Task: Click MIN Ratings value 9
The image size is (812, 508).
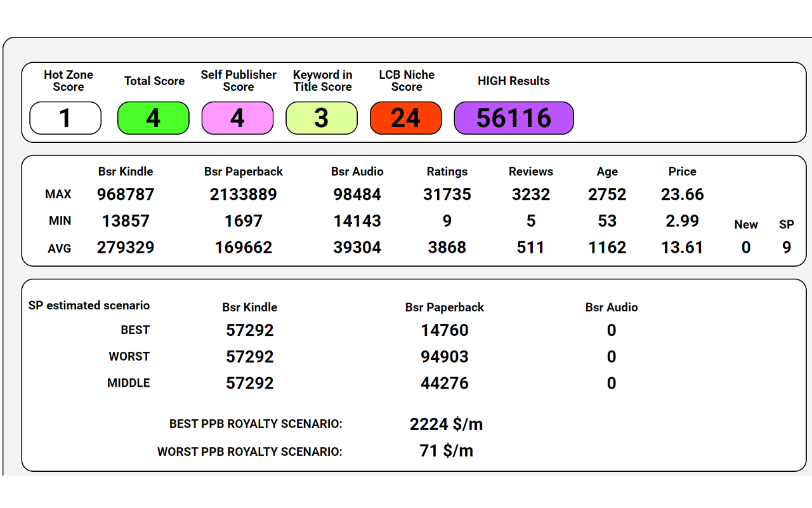Action: point(447,221)
